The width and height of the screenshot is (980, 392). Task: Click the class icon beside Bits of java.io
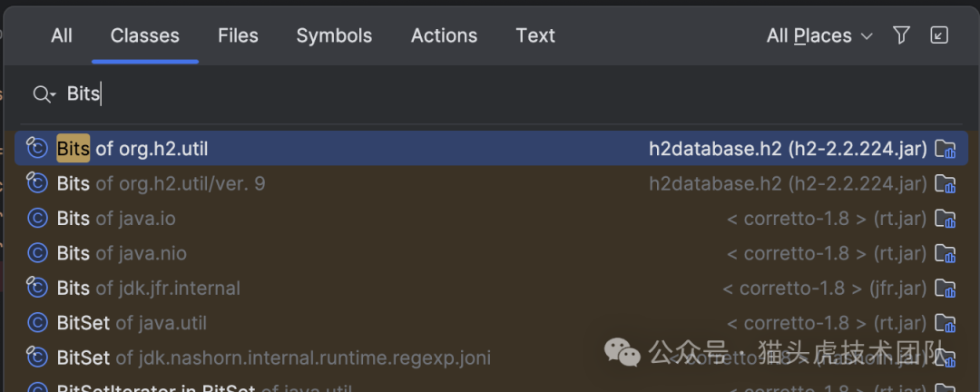(x=37, y=219)
